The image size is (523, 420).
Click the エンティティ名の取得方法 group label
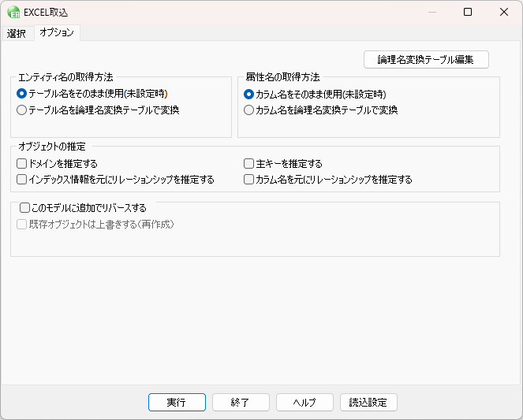click(65, 77)
